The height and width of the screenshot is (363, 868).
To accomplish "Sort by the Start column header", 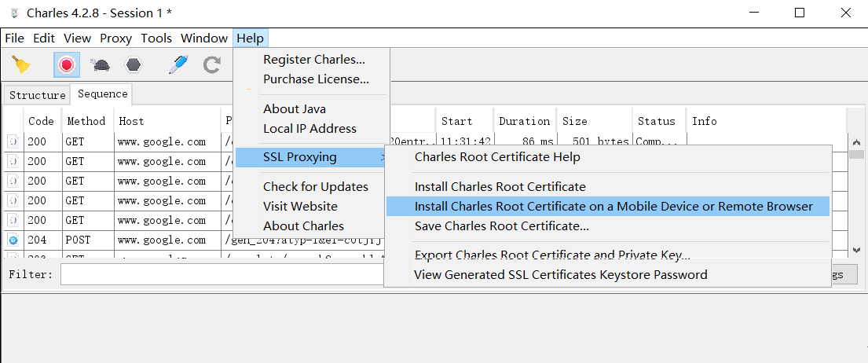I will (464, 121).
